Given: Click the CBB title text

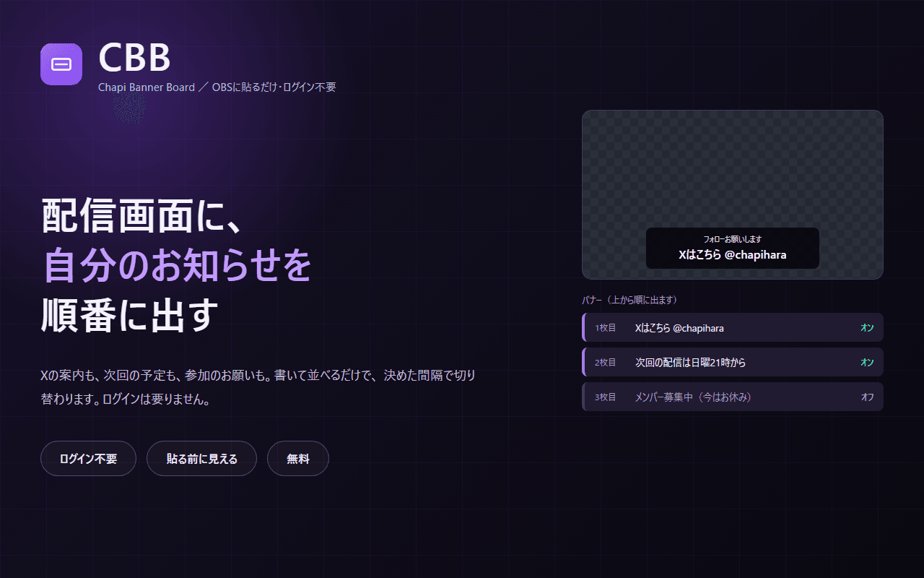Looking at the screenshot, I should click(x=134, y=58).
